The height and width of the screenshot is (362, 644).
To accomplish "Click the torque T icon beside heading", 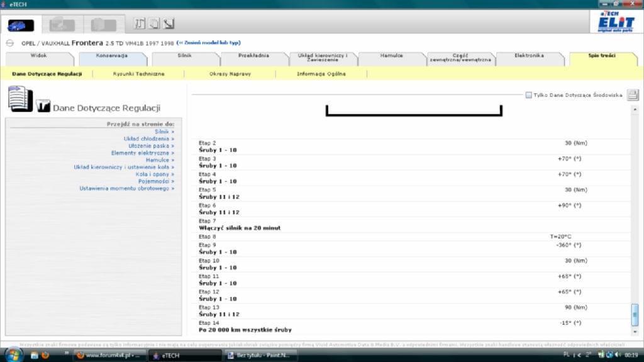I will 43,106.
